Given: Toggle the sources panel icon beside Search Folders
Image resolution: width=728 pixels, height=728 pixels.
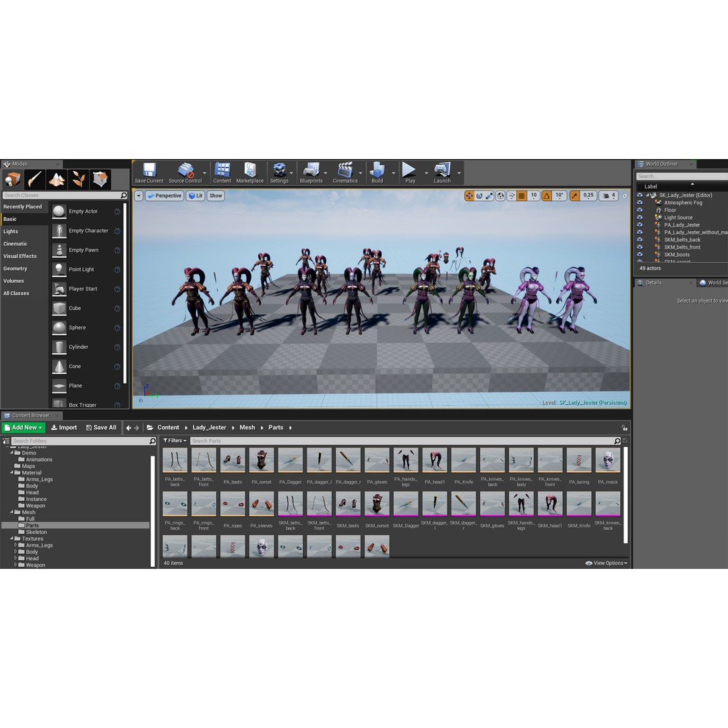Looking at the screenshot, I should pos(6,441).
